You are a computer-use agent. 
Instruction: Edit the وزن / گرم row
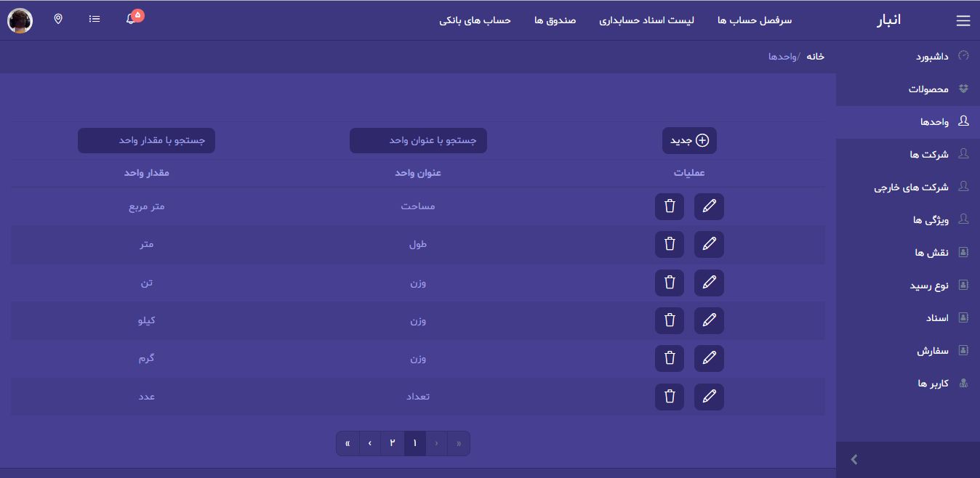coord(709,358)
